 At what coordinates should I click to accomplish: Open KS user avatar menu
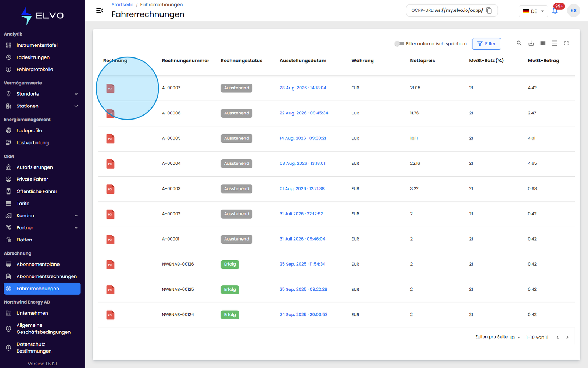point(573,11)
